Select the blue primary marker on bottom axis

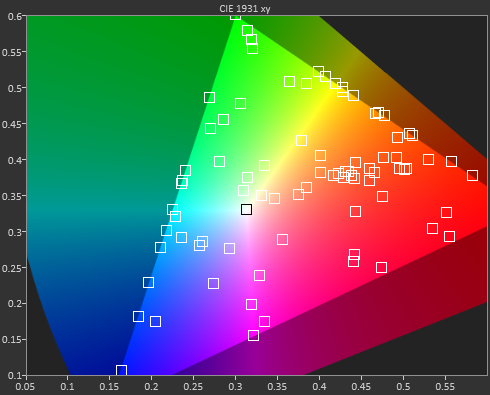[x=121, y=370]
